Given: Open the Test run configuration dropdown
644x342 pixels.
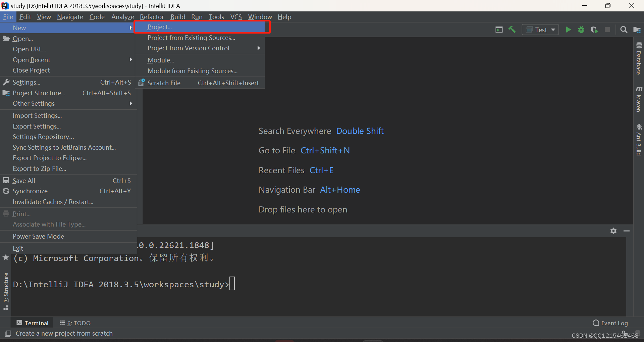Looking at the screenshot, I should tap(540, 30).
